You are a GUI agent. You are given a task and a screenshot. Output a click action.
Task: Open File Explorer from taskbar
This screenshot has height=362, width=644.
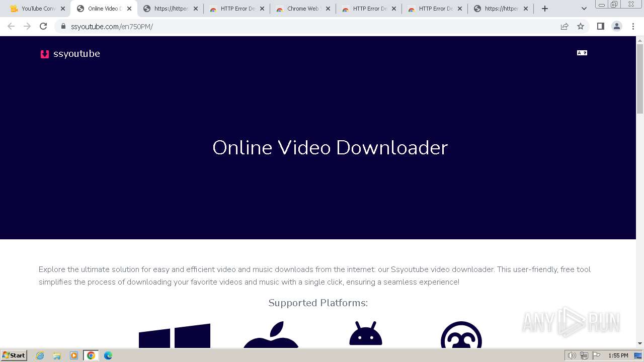tap(57, 355)
